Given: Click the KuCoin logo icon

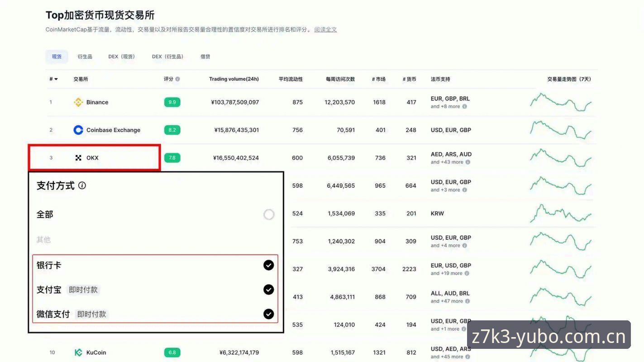Looking at the screenshot, I should (x=78, y=352).
